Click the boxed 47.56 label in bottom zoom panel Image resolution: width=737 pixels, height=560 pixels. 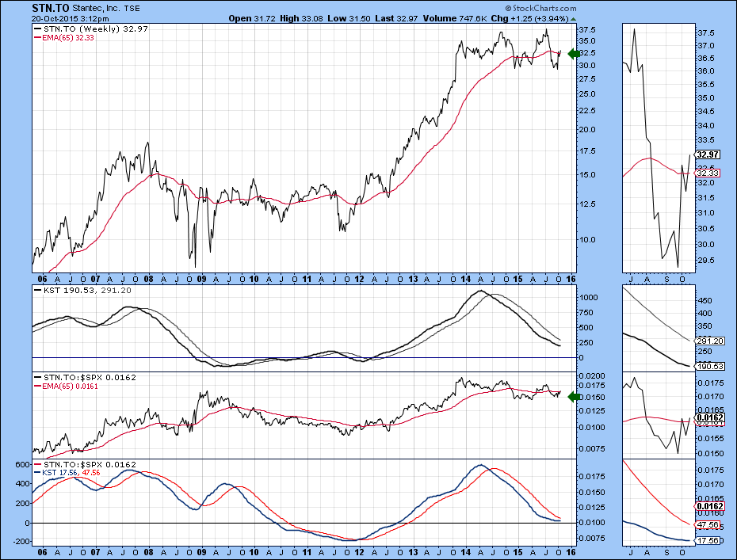point(708,525)
